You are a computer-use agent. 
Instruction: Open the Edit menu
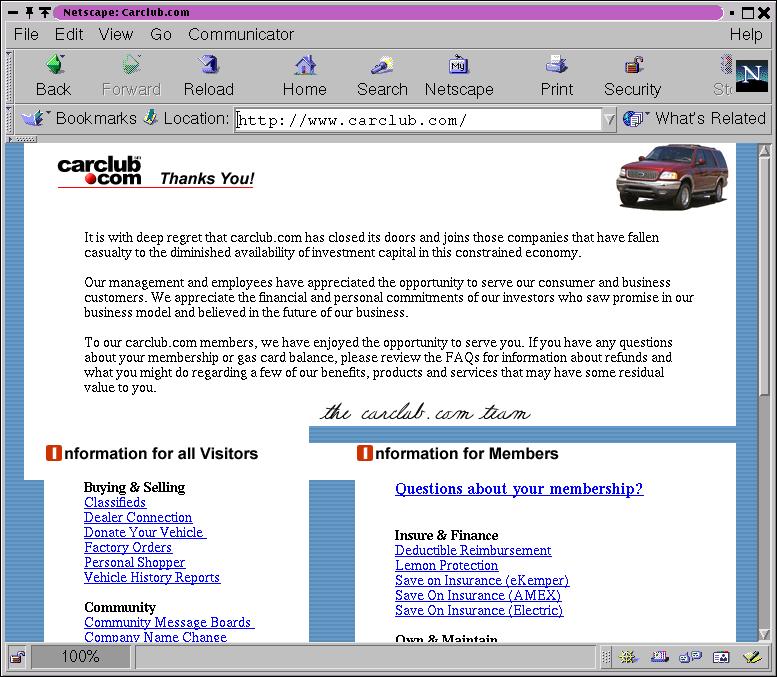click(x=69, y=34)
